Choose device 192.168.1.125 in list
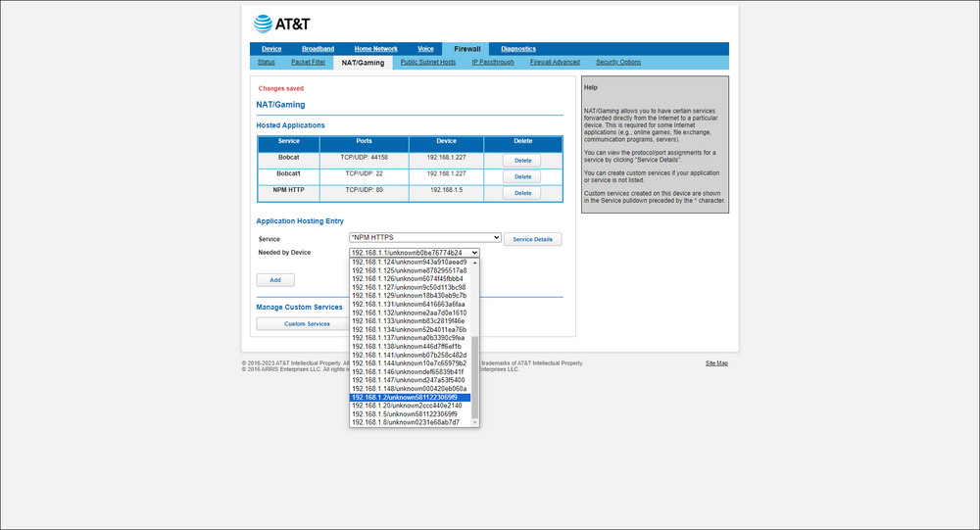 [x=410, y=270]
